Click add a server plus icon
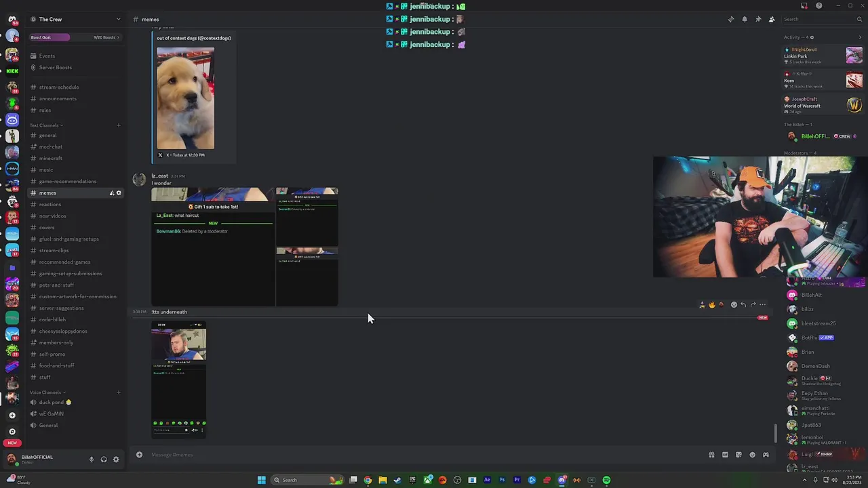Image resolution: width=868 pixels, height=488 pixels. 12,415
